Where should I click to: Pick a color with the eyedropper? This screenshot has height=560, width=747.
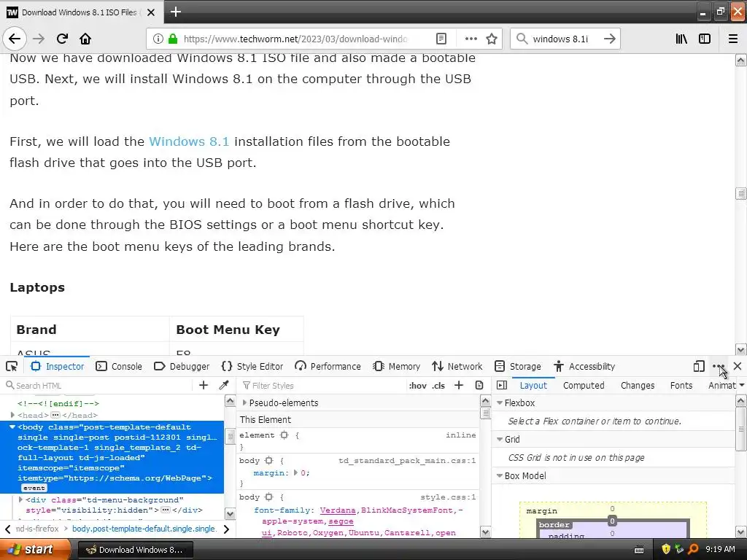(x=224, y=385)
